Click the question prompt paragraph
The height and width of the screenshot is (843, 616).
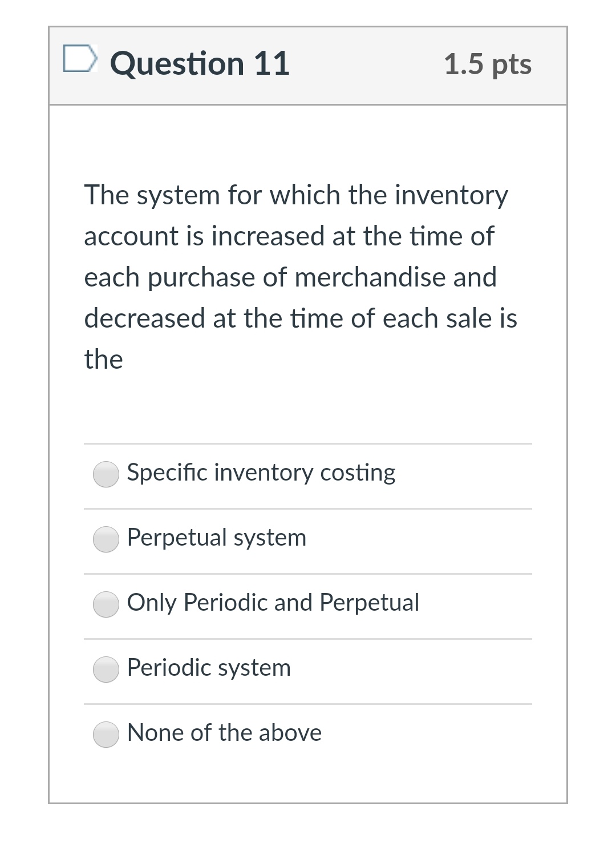[x=301, y=276]
